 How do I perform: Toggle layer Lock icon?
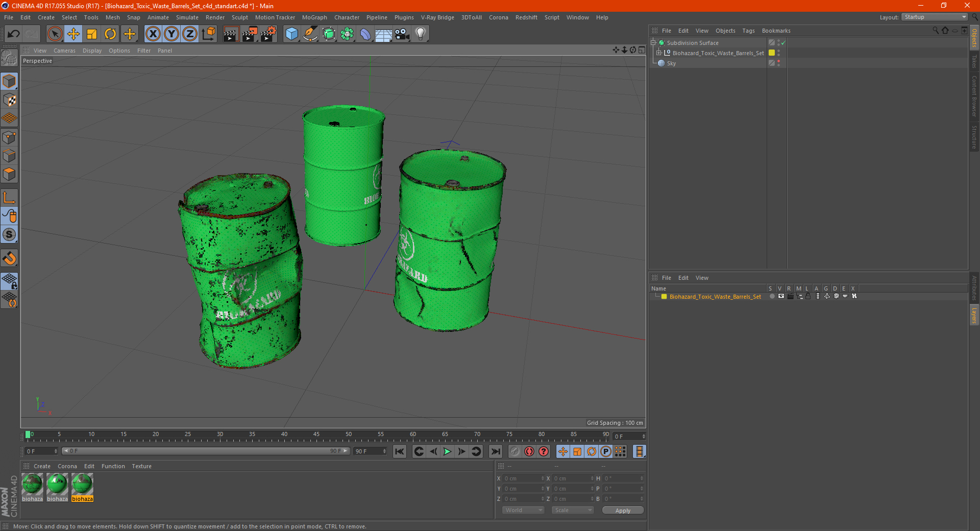[808, 296]
